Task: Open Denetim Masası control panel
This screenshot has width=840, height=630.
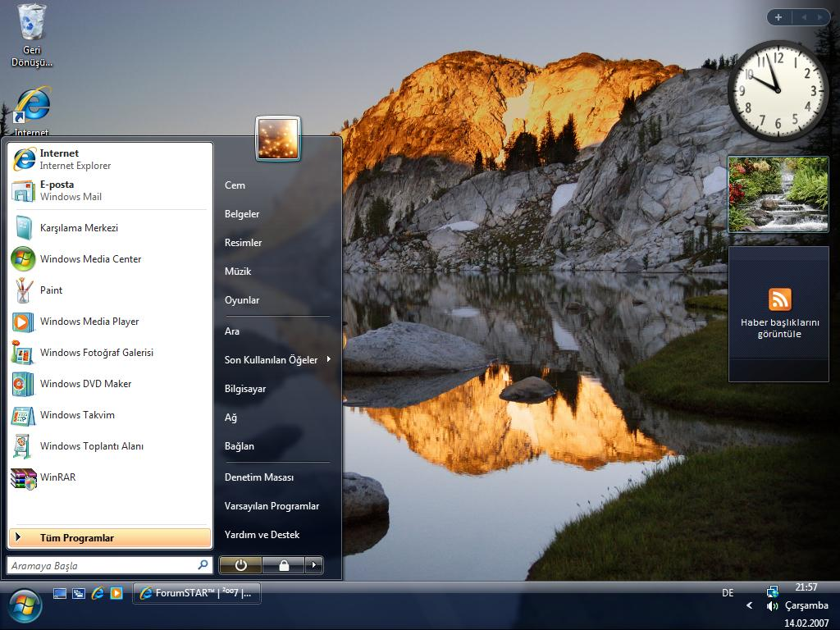Action: [277, 477]
